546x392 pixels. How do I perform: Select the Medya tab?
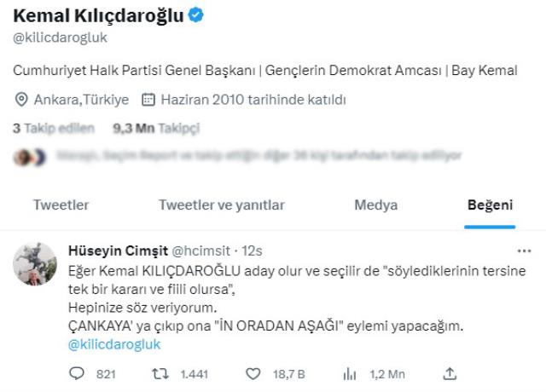[375, 205]
